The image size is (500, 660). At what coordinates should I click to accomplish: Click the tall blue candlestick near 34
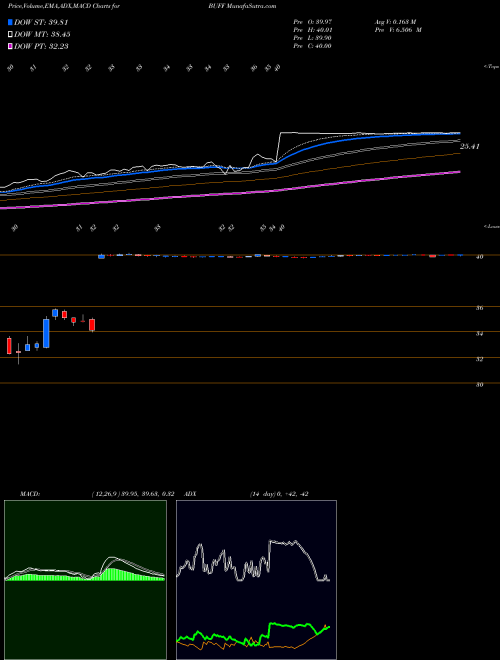(46, 333)
